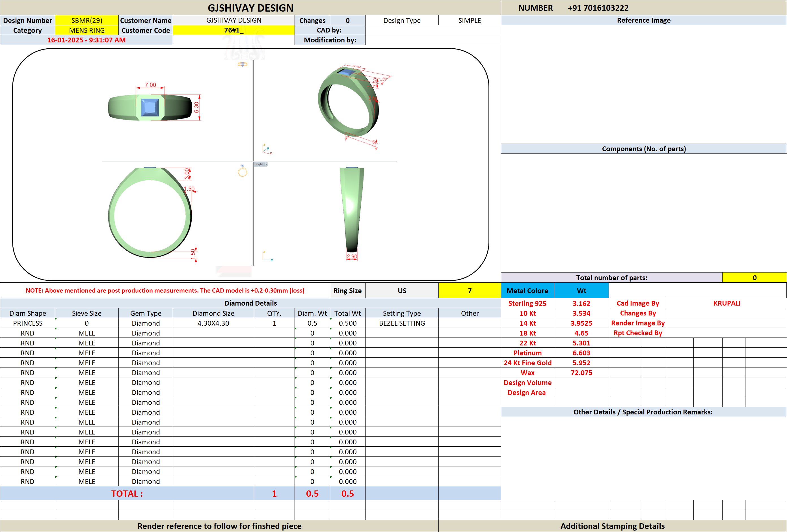Click the ZY axis icon in right viewport
The image size is (787, 532).
(267, 256)
